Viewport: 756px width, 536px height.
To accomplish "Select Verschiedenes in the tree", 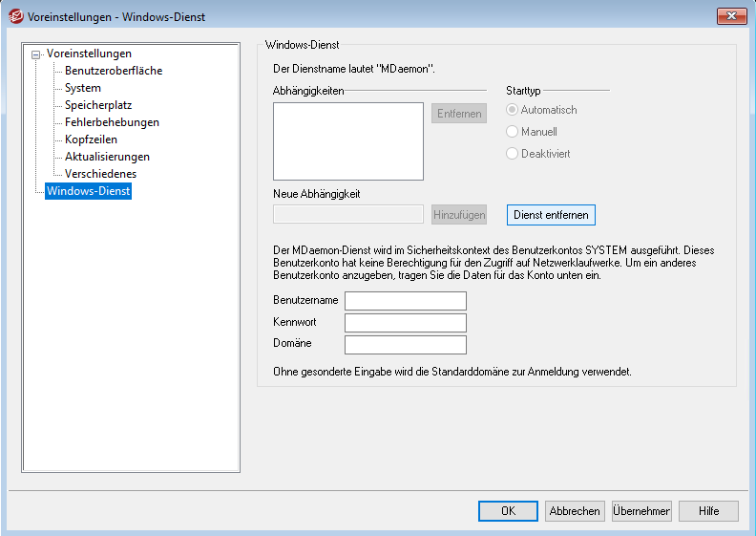I will coord(100,174).
